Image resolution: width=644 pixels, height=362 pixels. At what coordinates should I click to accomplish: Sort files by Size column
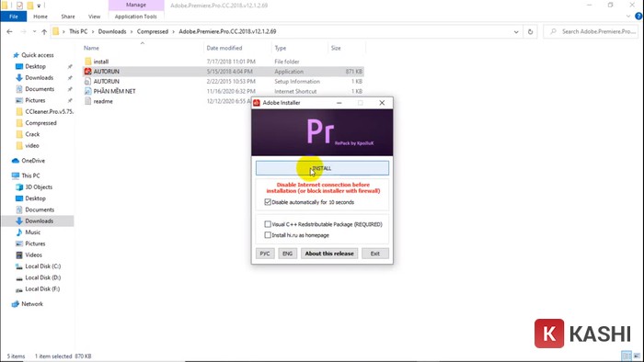(336, 48)
